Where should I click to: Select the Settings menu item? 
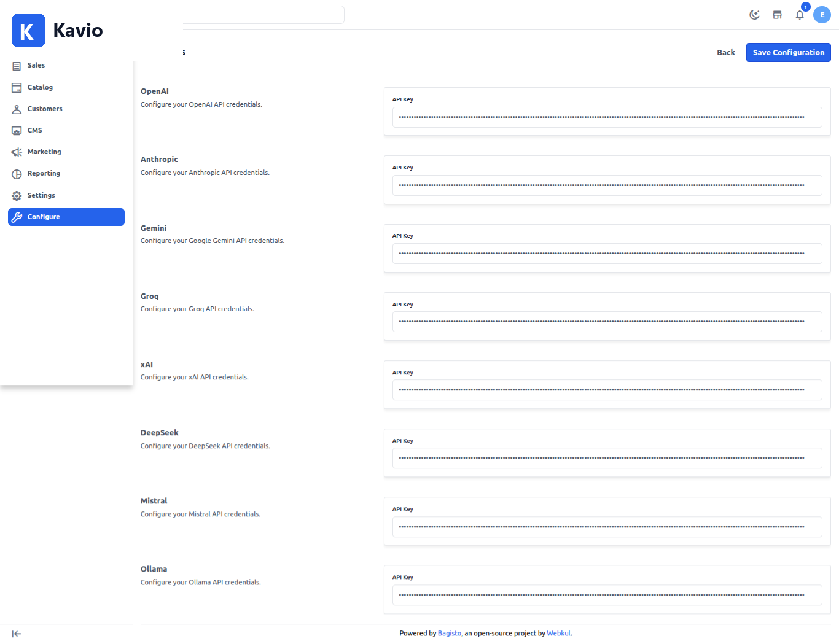pyautogui.click(x=66, y=195)
